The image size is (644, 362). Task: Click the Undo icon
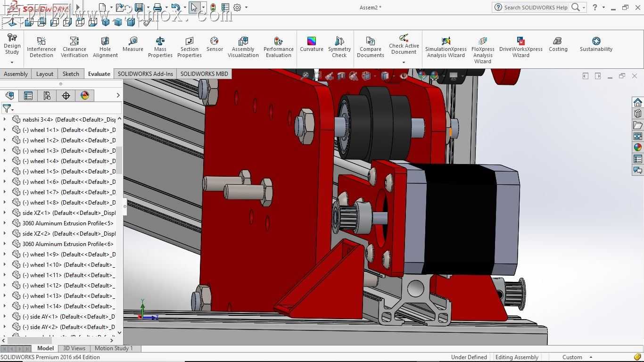point(176,8)
